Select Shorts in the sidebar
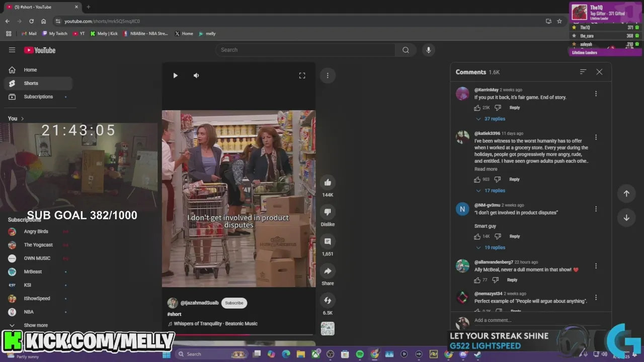 coord(38,83)
